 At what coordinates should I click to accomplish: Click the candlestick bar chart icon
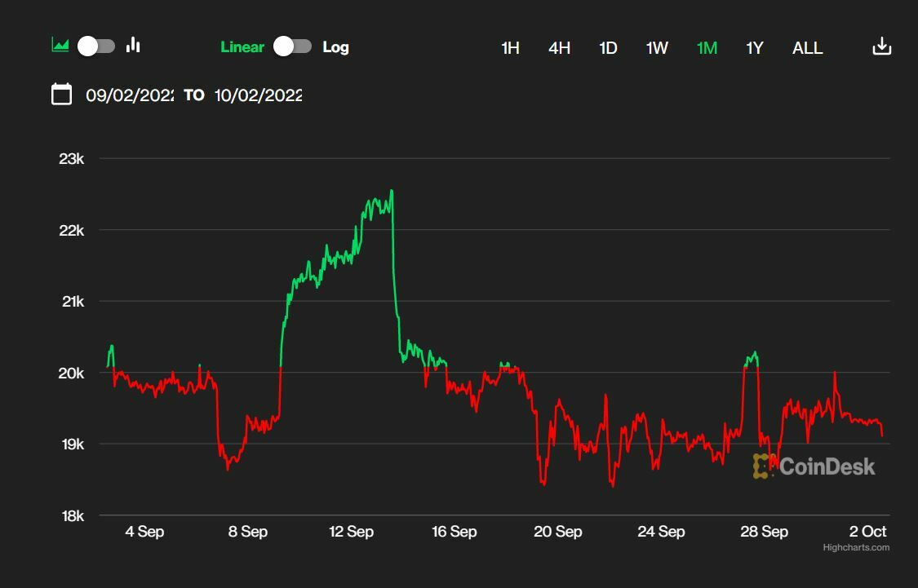[x=133, y=46]
